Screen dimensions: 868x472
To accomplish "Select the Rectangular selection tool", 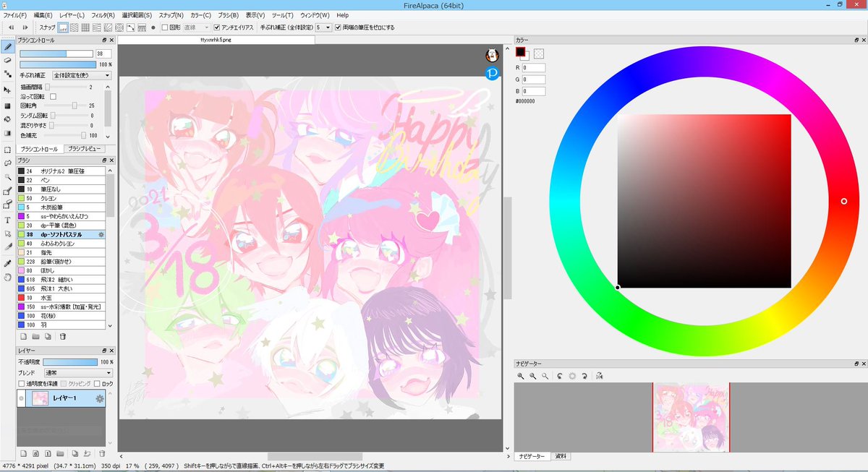I will 7,150.
